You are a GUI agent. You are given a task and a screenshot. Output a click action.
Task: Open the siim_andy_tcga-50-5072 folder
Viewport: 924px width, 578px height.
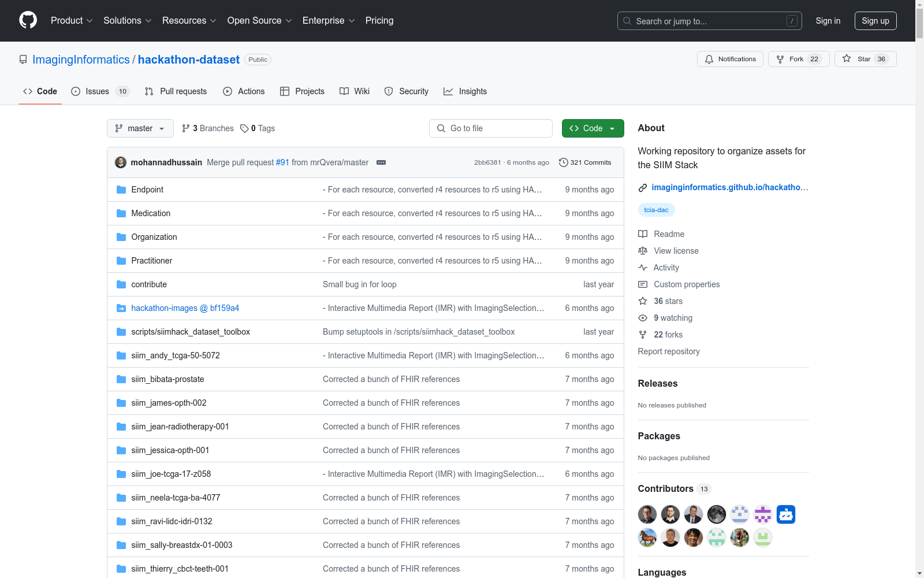tap(176, 355)
